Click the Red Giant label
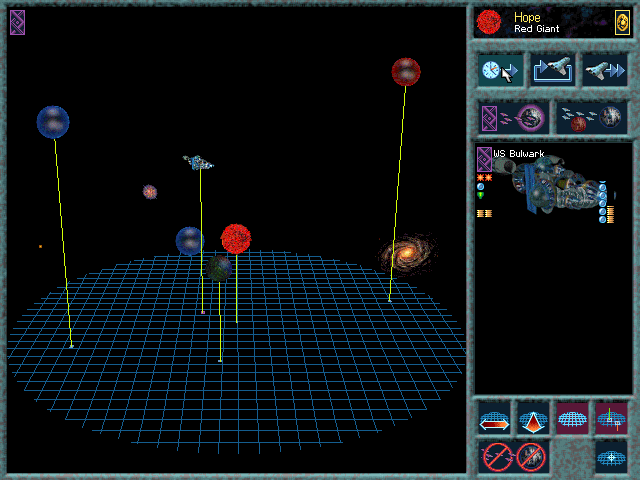 (x=536, y=29)
